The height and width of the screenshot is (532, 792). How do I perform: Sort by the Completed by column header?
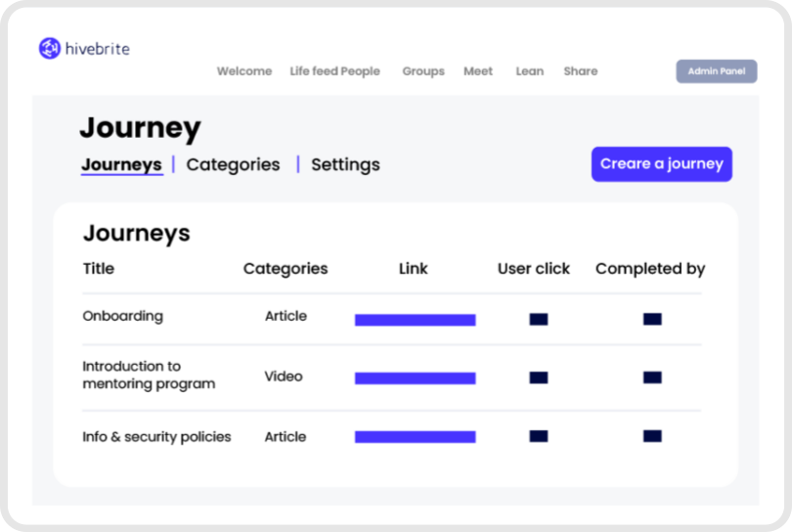point(649,269)
